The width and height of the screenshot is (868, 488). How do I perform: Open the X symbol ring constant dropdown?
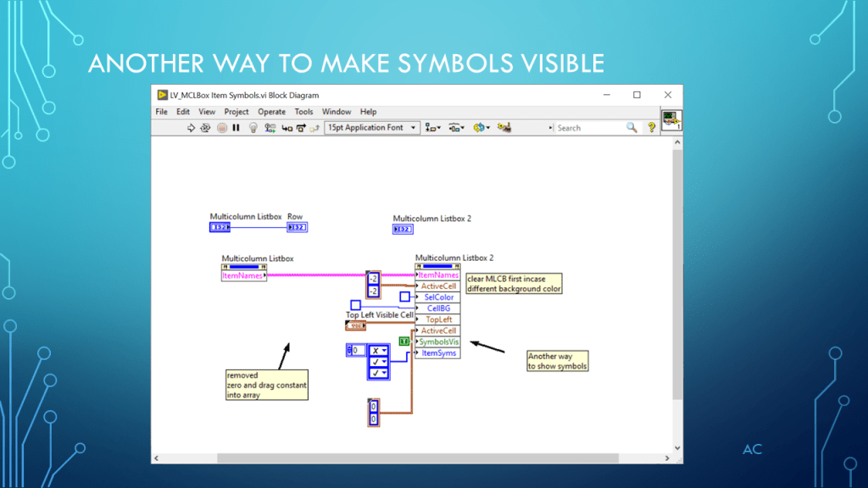[384, 350]
